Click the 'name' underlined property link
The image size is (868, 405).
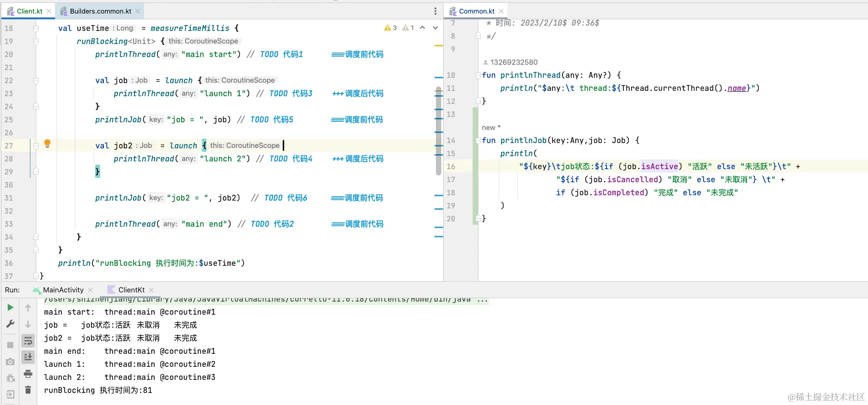[x=737, y=88]
